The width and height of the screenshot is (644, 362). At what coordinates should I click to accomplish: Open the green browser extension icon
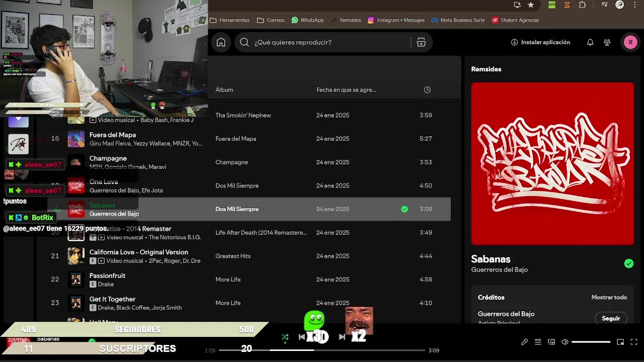pyautogui.click(x=552, y=5)
